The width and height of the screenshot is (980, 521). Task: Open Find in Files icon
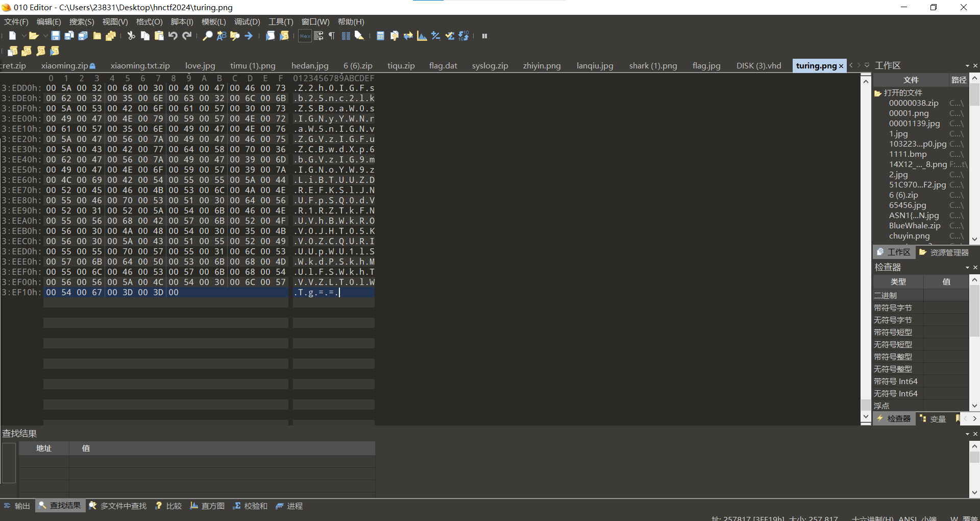pos(235,36)
